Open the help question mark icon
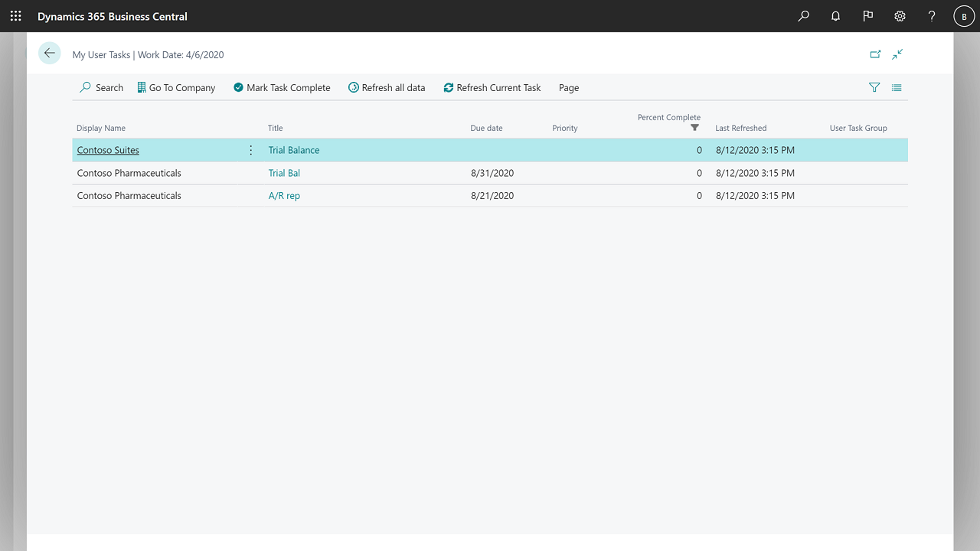980x551 pixels. [x=932, y=16]
